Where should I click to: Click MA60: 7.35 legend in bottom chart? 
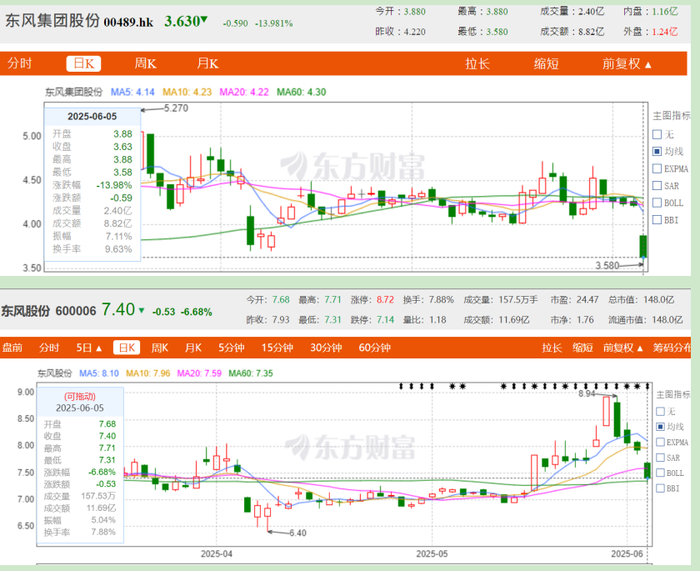(250, 373)
